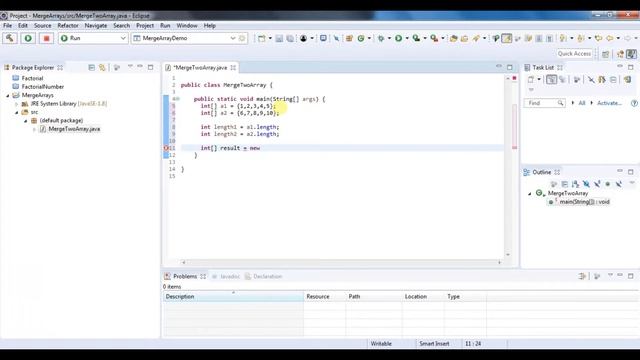Open the Source menu
Image resolution: width=640 pixels, height=360 pixels.
pyautogui.click(x=42, y=25)
